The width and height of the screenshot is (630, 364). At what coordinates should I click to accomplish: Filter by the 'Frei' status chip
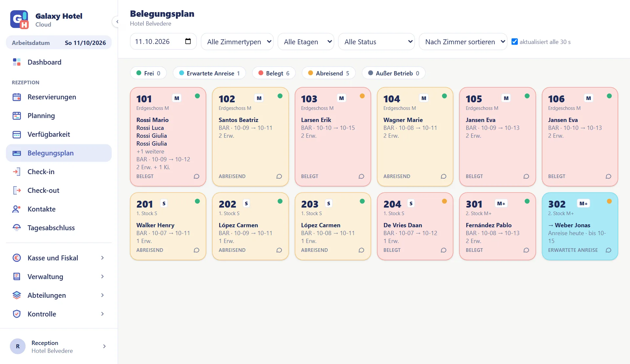[148, 73]
